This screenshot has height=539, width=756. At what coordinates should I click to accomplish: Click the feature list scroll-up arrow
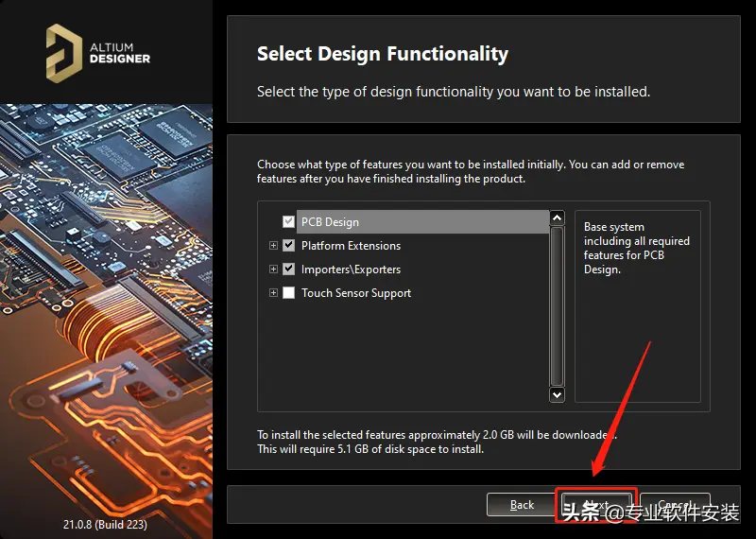click(557, 218)
